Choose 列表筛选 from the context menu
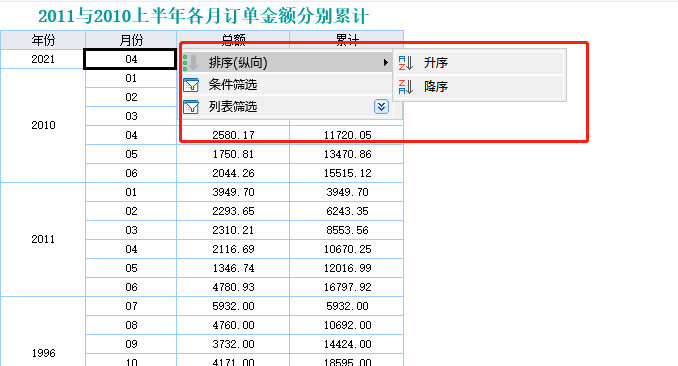Screen dimensions: 678x366 287,106
